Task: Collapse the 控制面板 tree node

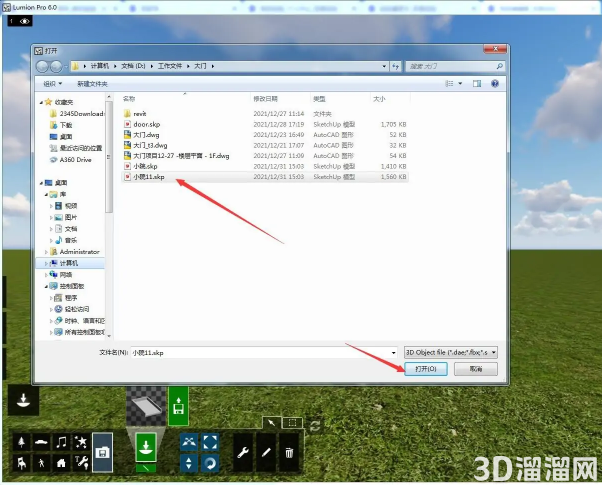Action: coord(46,286)
